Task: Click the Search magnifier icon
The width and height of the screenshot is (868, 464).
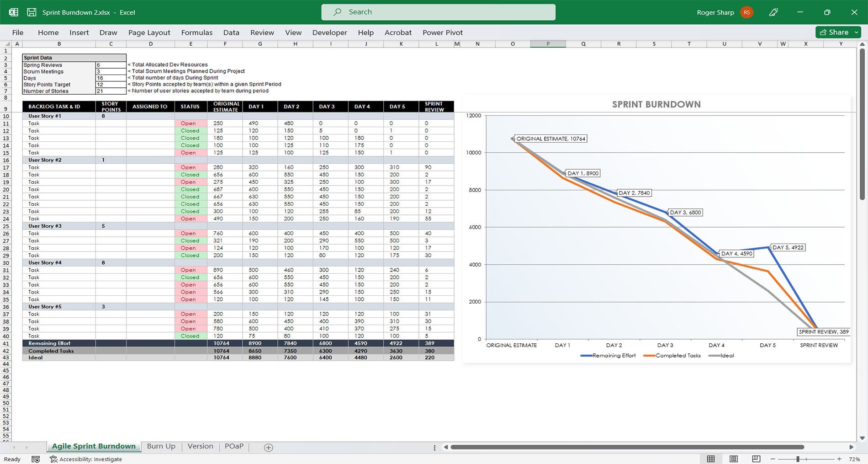Action: coord(337,11)
